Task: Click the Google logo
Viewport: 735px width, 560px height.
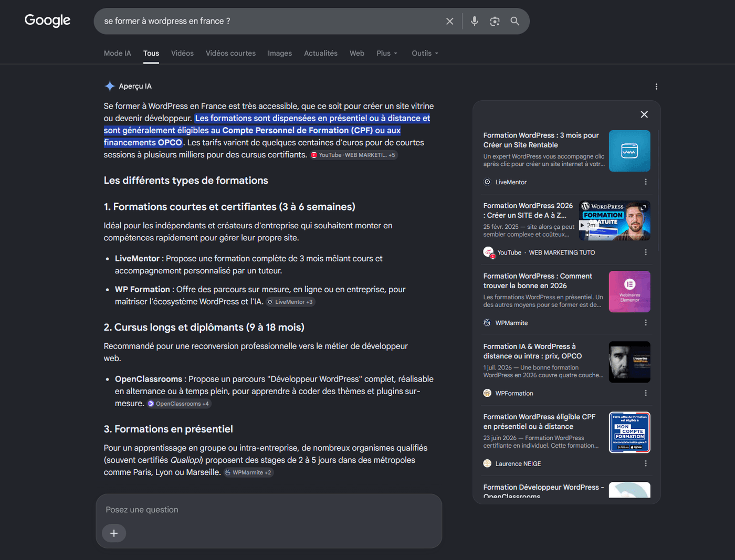Action: click(x=47, y=20)
